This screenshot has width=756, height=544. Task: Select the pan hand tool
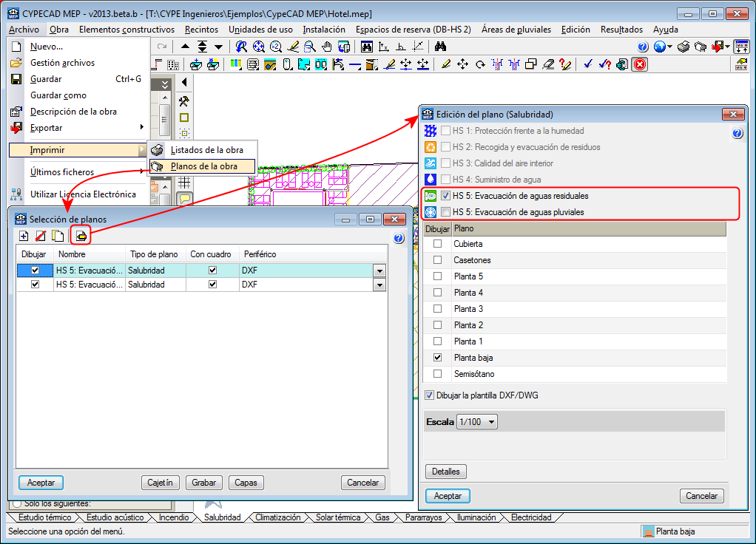point(326,46)
